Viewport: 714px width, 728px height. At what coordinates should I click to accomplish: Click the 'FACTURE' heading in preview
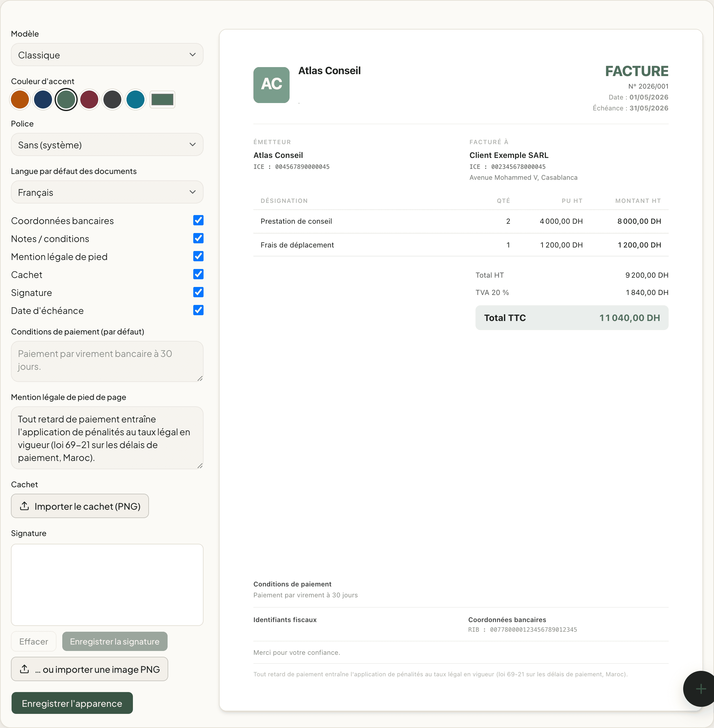pyautogui.click(x=637, y=71)
